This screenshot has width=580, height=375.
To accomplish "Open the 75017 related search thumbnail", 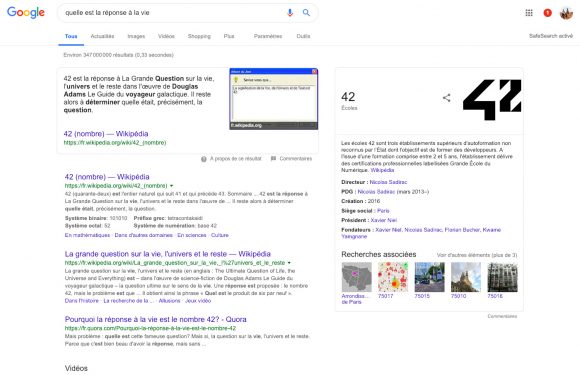I will tap(393, 277).
